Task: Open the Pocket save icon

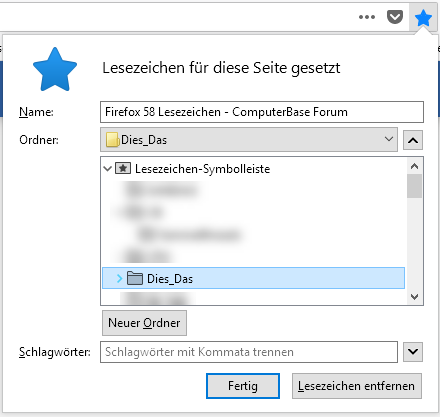Action: (x=395, y=17)
